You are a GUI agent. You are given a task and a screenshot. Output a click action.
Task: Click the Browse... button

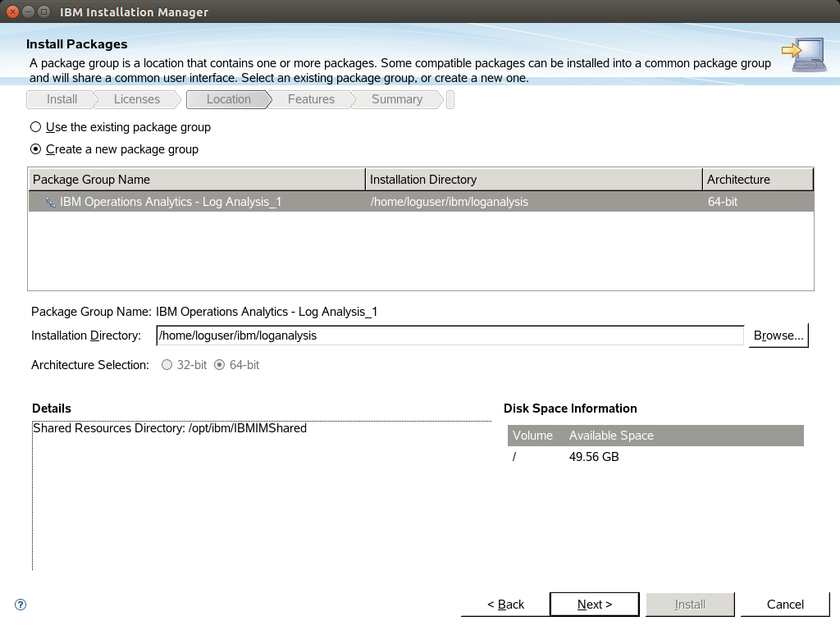pyautogui.click(x=778, y=336)
